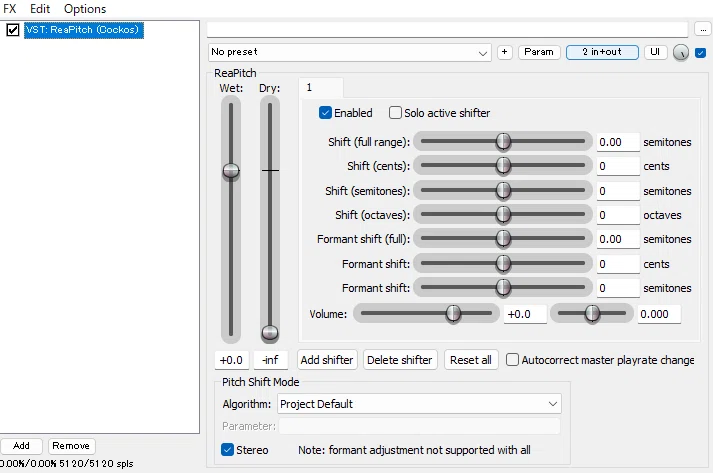Click the Volume +0.0 value field
Image resolution: width=713 pixels, height=473 pixels.
[x=525, y=314]
